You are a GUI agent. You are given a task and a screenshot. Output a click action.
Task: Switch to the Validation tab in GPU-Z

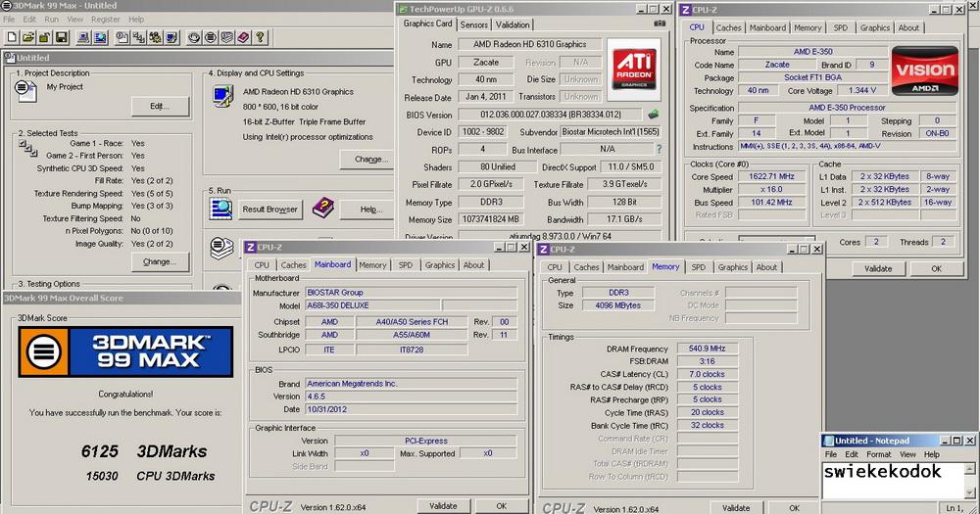tap(513, 24)
